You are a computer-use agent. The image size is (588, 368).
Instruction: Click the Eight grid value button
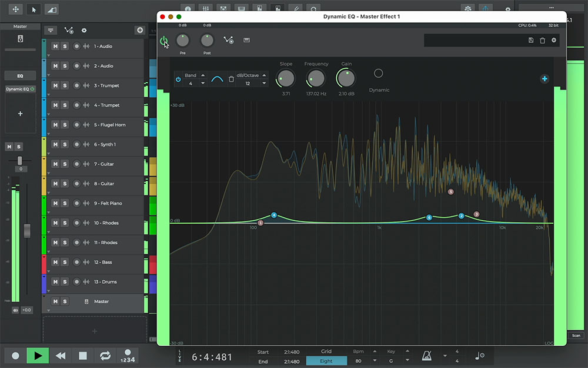326,361
